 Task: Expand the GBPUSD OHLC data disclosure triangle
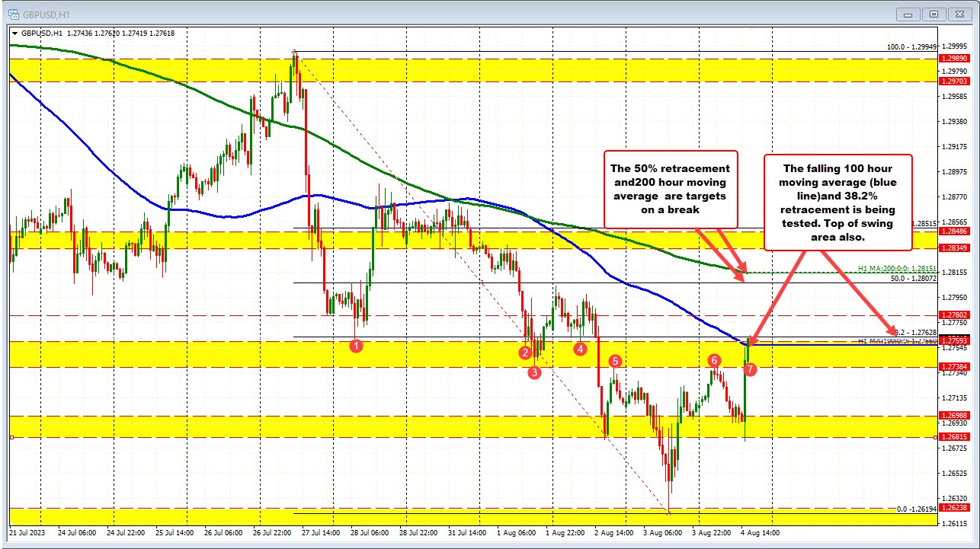pyautogui.click(x=15, y=34)
